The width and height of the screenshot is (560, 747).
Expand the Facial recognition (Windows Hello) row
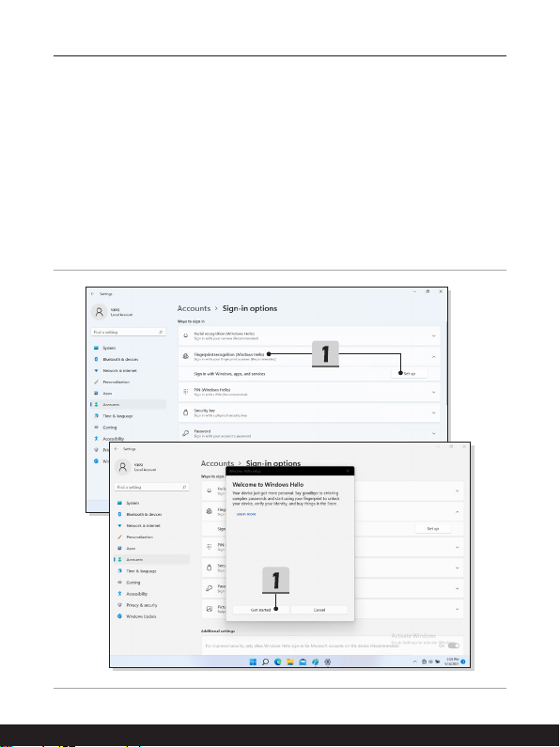pyautogui.click(x=309, y=335)
